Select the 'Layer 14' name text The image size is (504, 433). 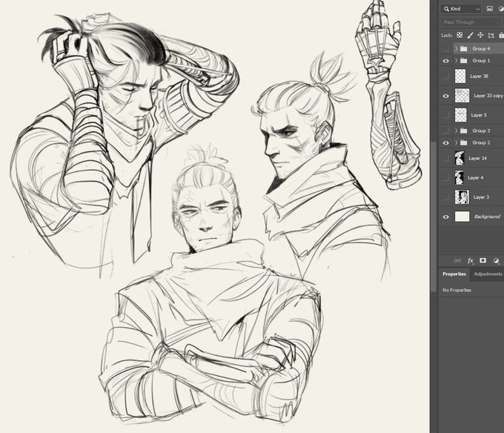477,158
